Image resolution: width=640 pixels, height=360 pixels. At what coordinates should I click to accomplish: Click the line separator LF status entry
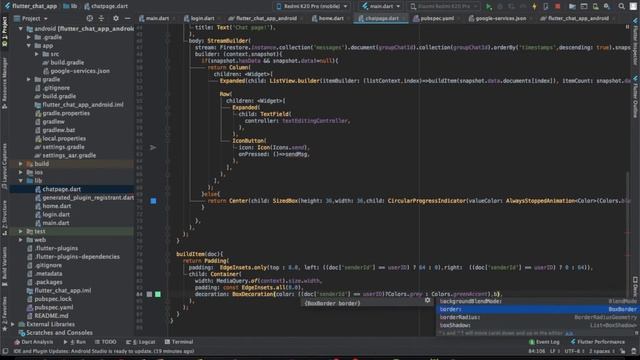pyautogui.click(x=554, y=351)
